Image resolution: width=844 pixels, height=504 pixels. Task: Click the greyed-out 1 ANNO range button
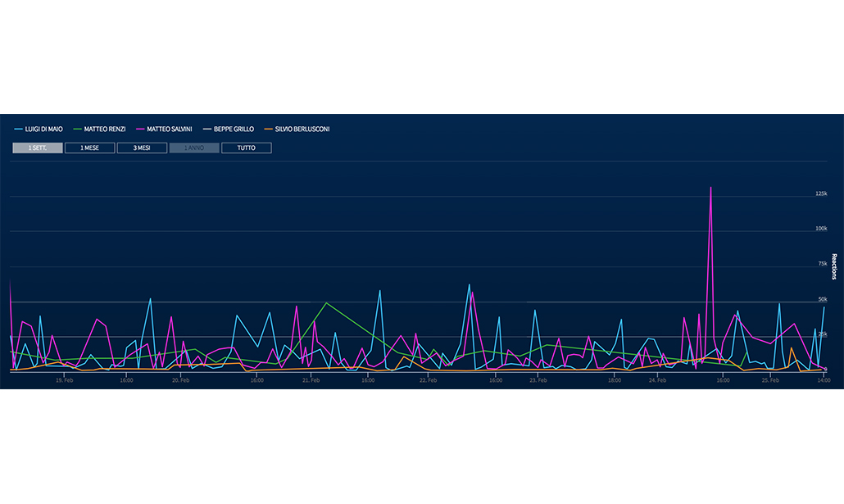pos(194,148)
